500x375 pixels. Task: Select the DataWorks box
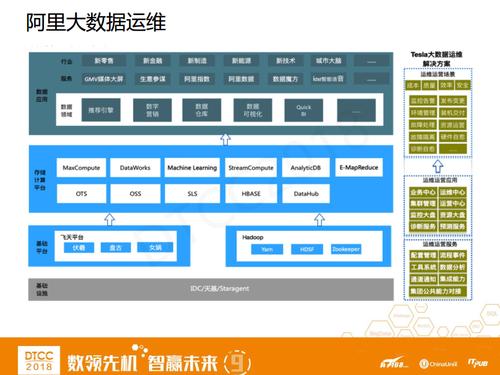(x=135, y=168)
